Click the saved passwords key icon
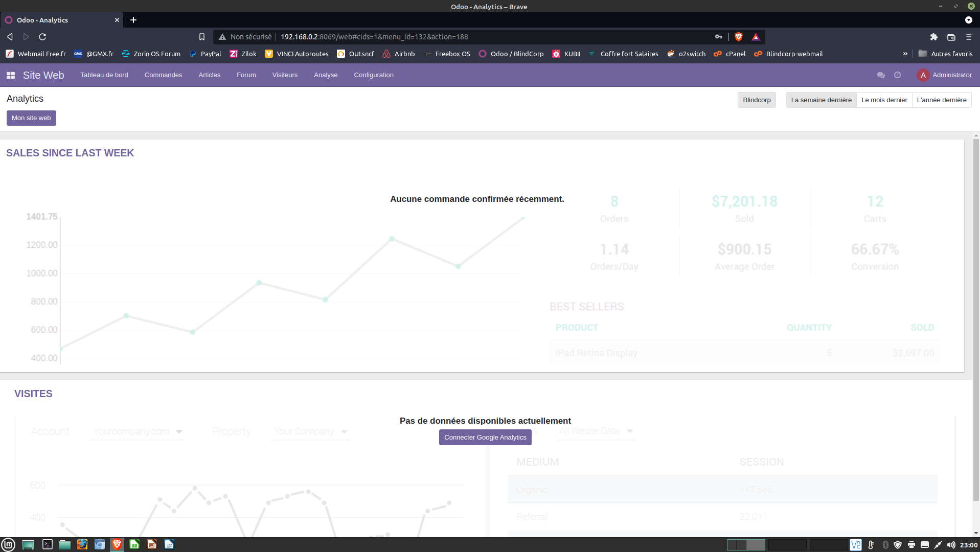This screenshot has height=552, width=980. point(719,37)
